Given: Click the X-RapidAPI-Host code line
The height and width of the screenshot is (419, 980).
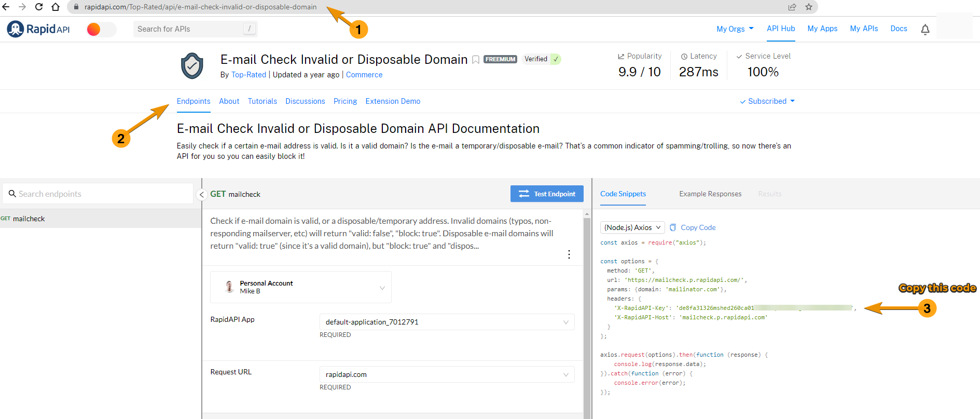Looking at the screenshot, I should (x=691, y=317).
